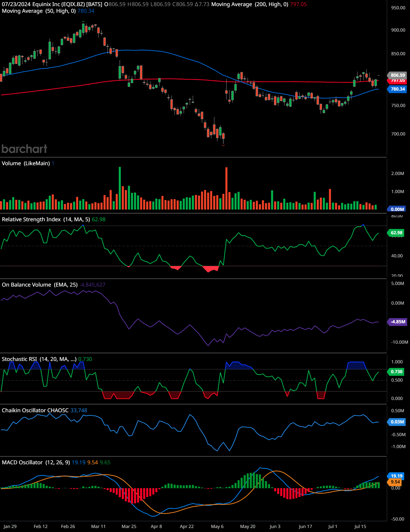
Task: Click the 5.00M OBV axis label
Action: click(398, 283)
